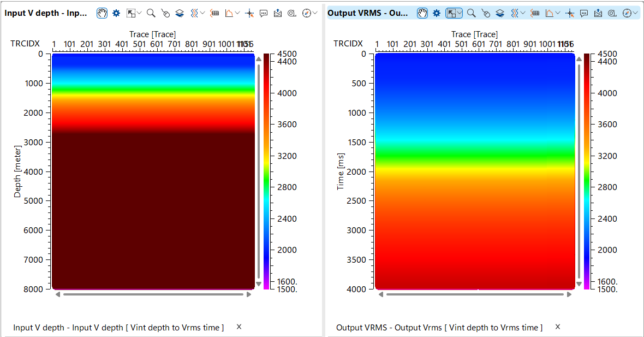Select the mouse pointer tool in right viewer

[x=450, y=13]
